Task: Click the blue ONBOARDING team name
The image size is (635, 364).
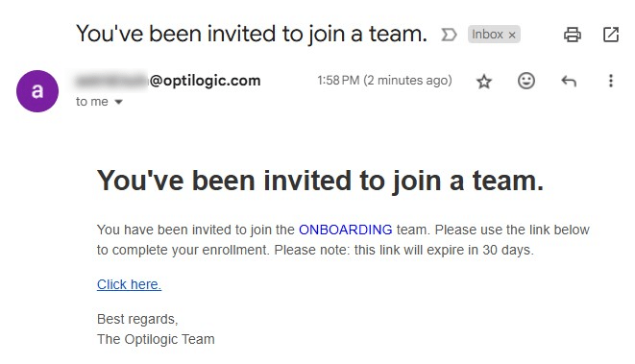Action: 346,230
